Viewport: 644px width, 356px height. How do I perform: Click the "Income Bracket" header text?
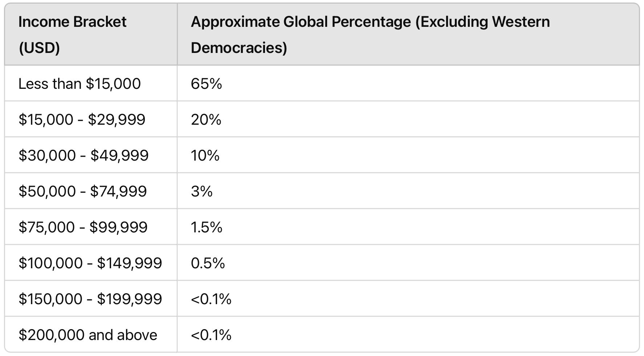pos(72,22)
